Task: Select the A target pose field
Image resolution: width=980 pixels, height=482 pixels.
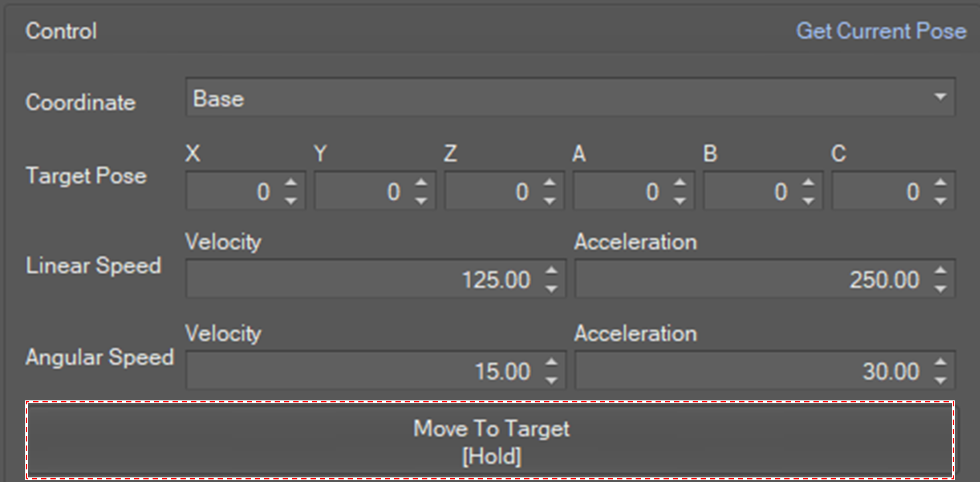Action: [622, 192]
